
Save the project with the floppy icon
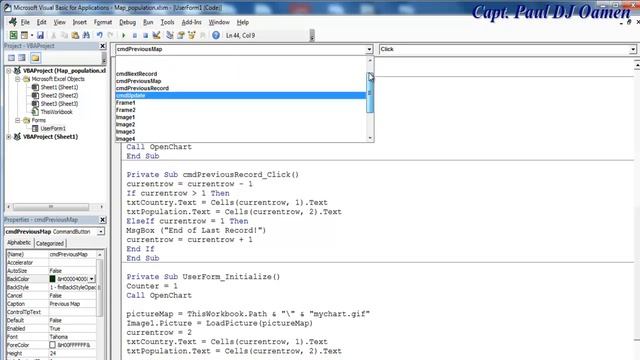(40, 36)
